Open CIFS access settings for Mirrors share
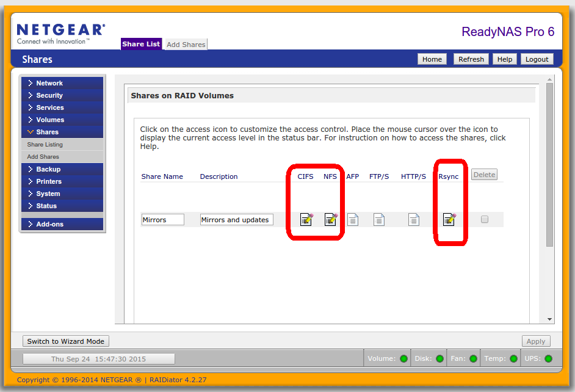This screenshot has height=392, width=575. pos(306,219)
